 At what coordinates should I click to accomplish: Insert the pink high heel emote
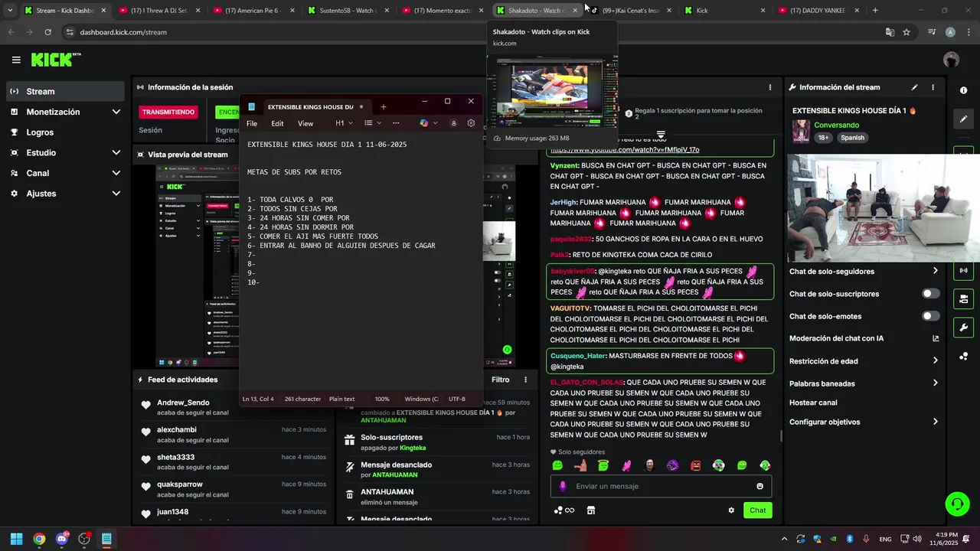coord(626,465)
